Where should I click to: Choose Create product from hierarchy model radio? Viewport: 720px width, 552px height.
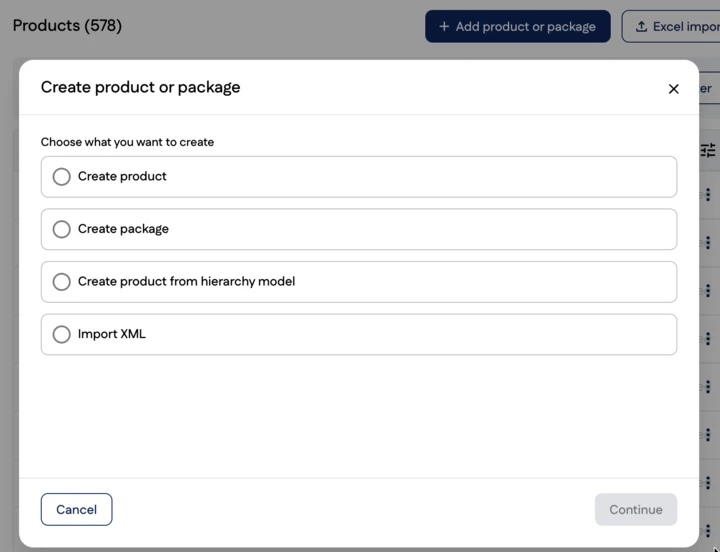(x=62, y=282)
